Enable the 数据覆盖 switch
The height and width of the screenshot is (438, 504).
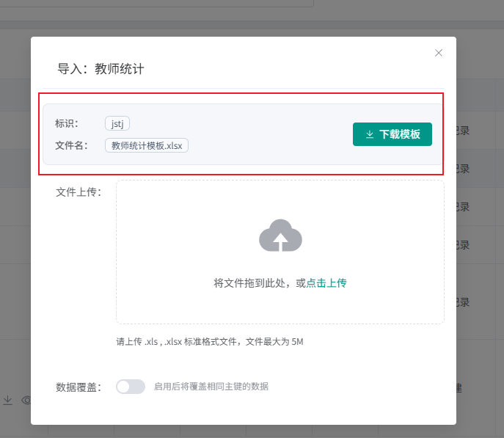(131, 387)
